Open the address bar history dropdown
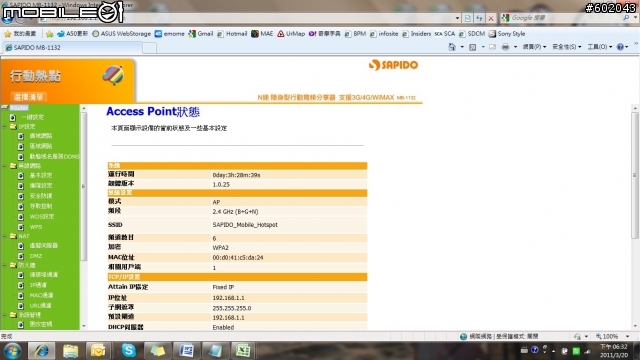Screen dimensions: 640x360 (457, 18)
